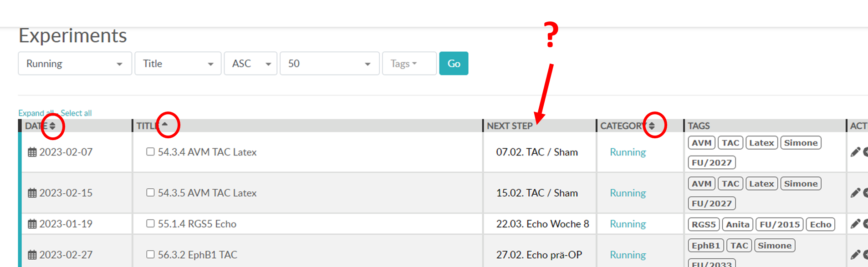Click the Expand all link

click(36, 113)
